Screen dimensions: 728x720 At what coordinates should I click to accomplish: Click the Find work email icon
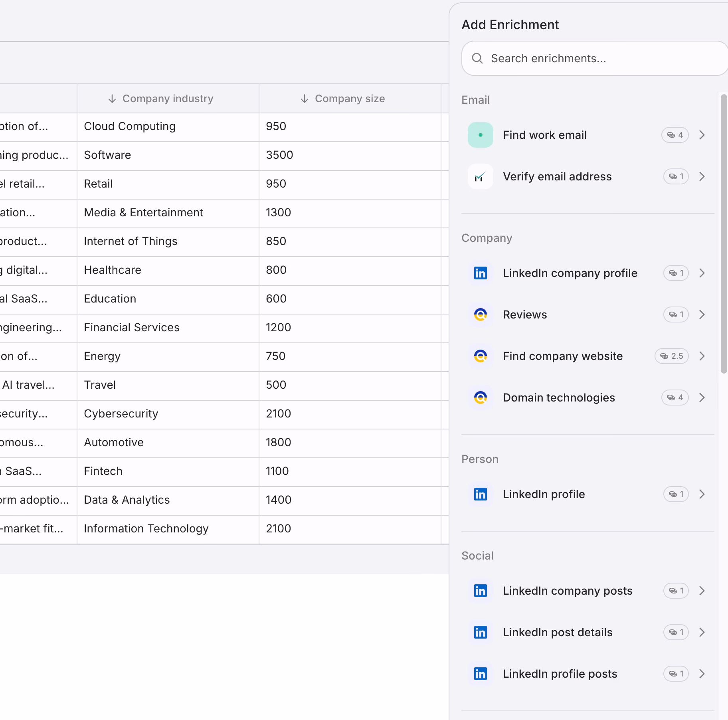click(480, 135)
